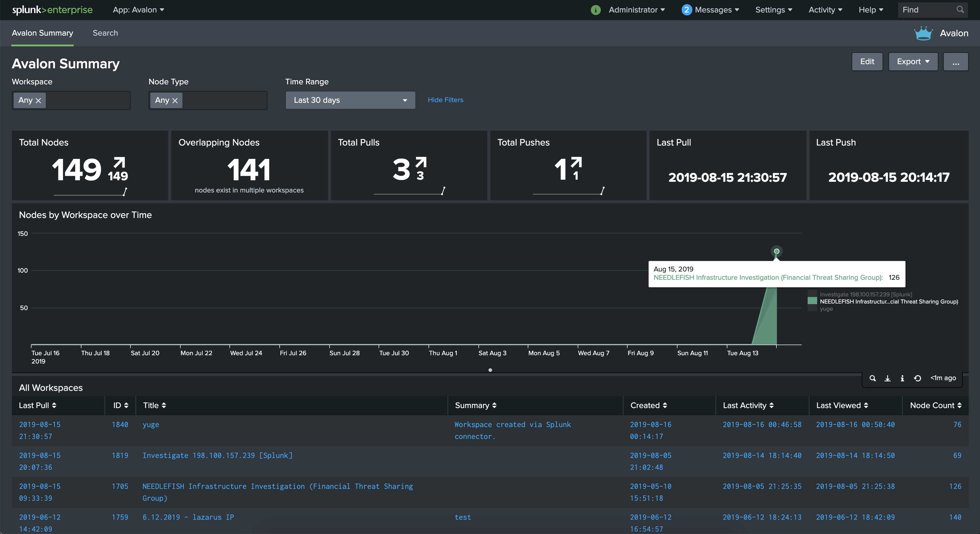
Task: Click the Total Nodes trend arrow
Action: (x=119, y=162)
